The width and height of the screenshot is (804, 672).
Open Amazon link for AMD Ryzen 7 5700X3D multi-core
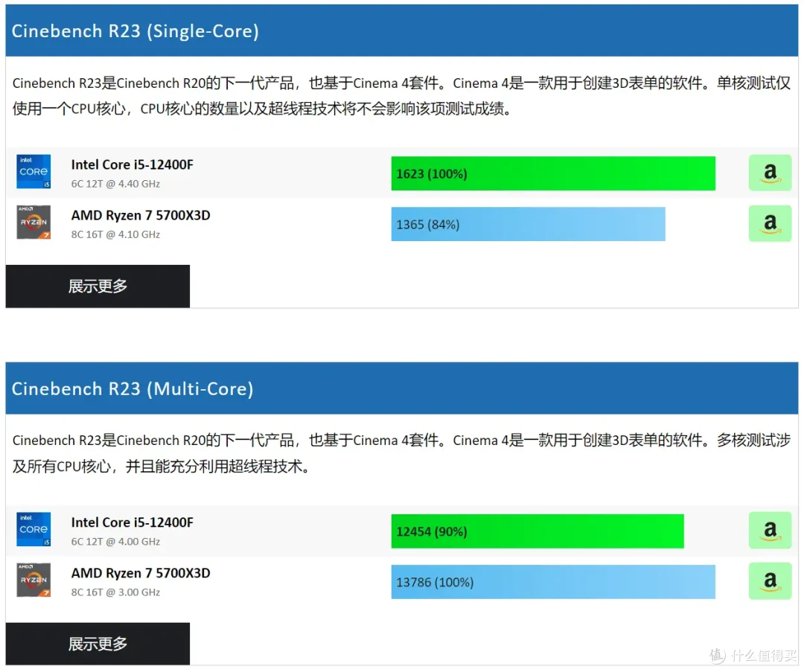[770, 580]
